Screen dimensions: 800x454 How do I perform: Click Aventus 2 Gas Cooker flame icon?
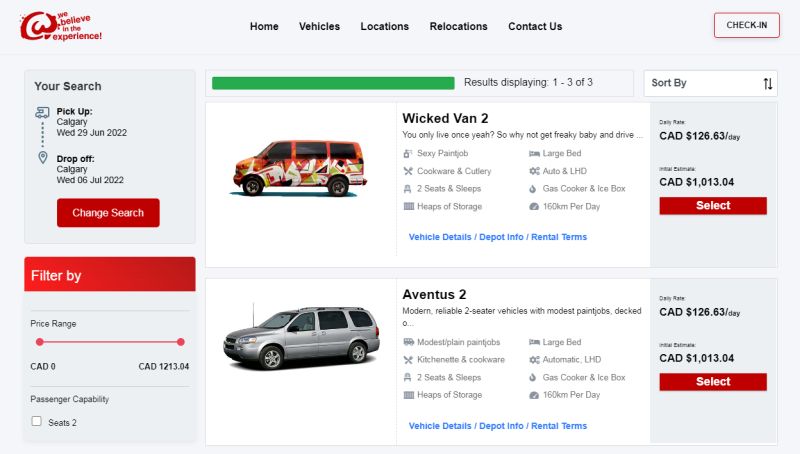coord(533,378)
